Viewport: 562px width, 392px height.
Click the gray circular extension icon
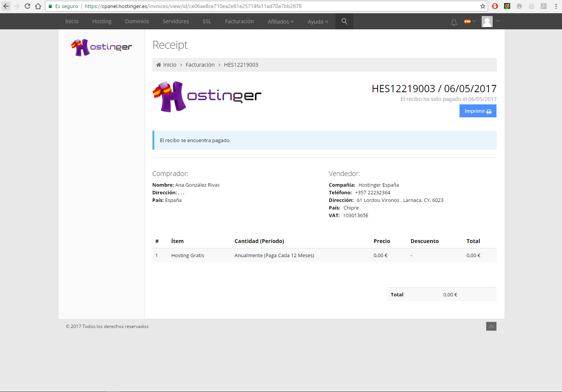click(x=519, y=6)
